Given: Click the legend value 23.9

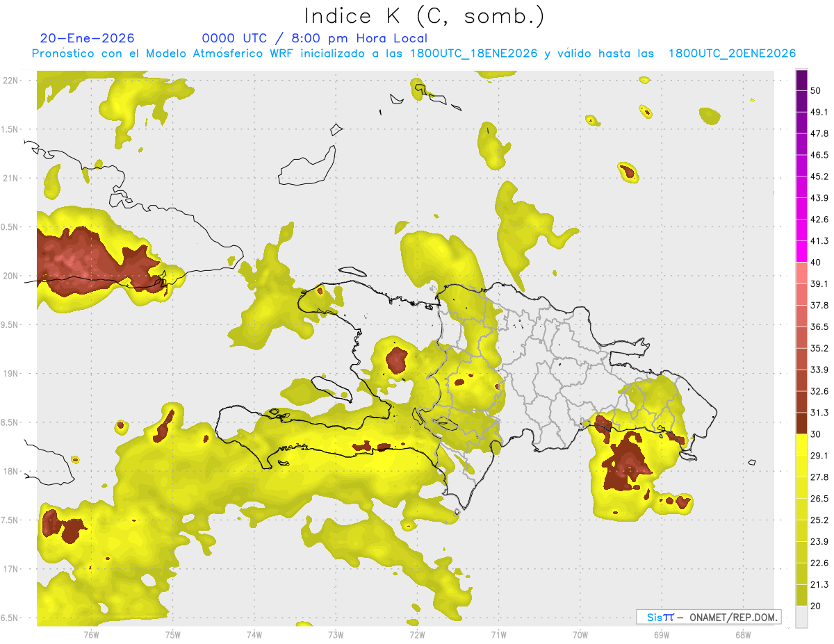Looking at the screenshot, I should click(x=819, y=542).
